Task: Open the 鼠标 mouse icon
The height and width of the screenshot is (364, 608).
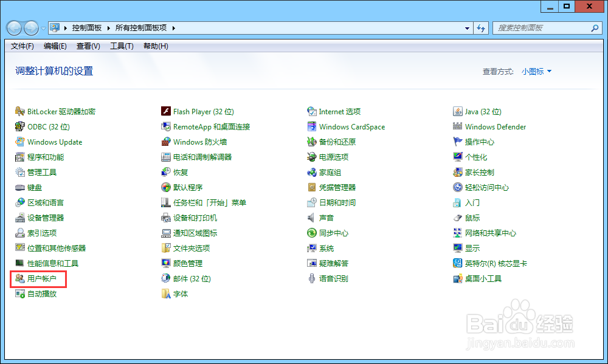Action: tap(458, 218)
